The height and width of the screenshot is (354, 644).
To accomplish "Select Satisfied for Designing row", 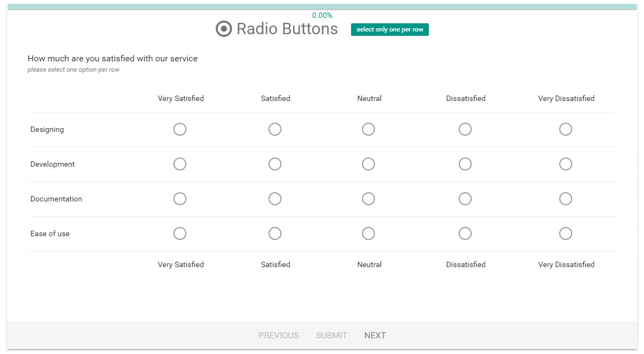I will pos(275,129).
